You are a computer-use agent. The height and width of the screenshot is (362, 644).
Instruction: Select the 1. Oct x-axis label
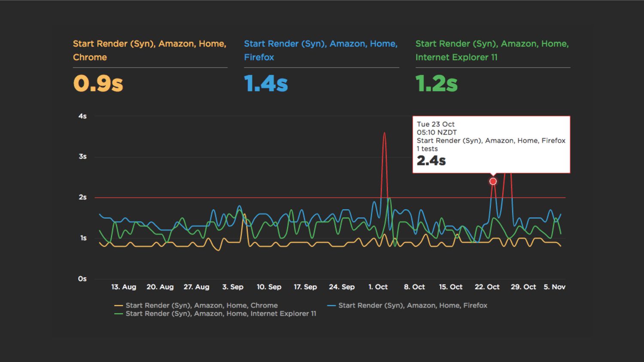tap(378, 287)
